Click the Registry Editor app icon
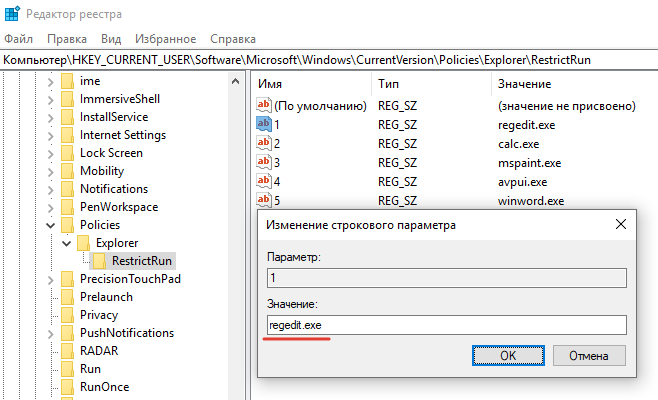658x400 pixels. [x=12, y=13]
